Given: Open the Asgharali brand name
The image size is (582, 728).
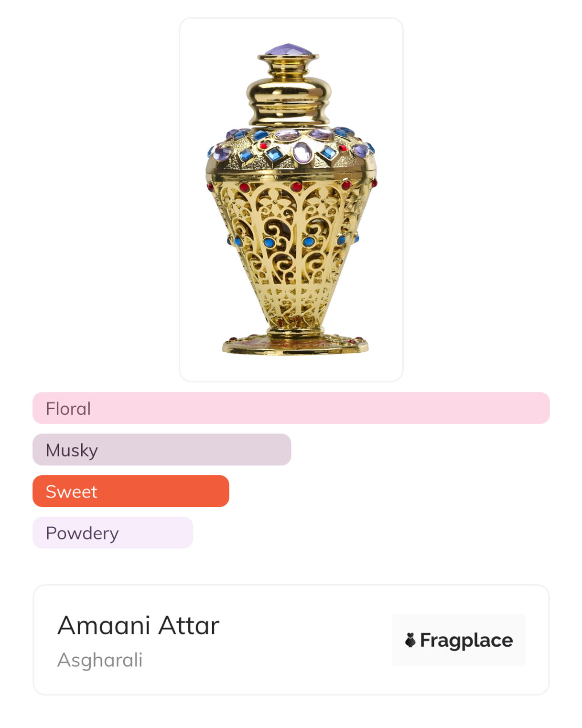Looking at the screenshot, I should coord(100,660).
